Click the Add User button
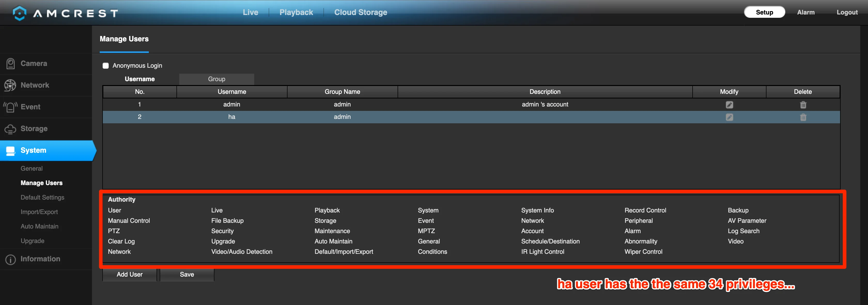The image size is (868, 305). [129, 274]
